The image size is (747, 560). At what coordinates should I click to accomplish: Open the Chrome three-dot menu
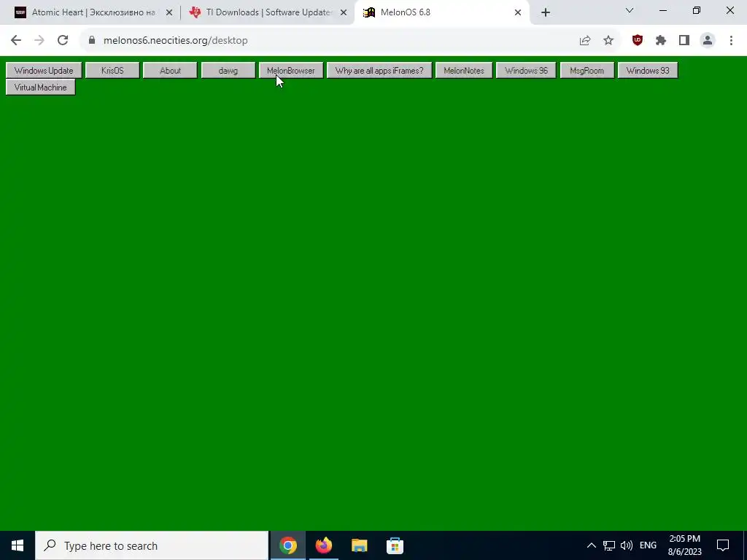(731, 41)
